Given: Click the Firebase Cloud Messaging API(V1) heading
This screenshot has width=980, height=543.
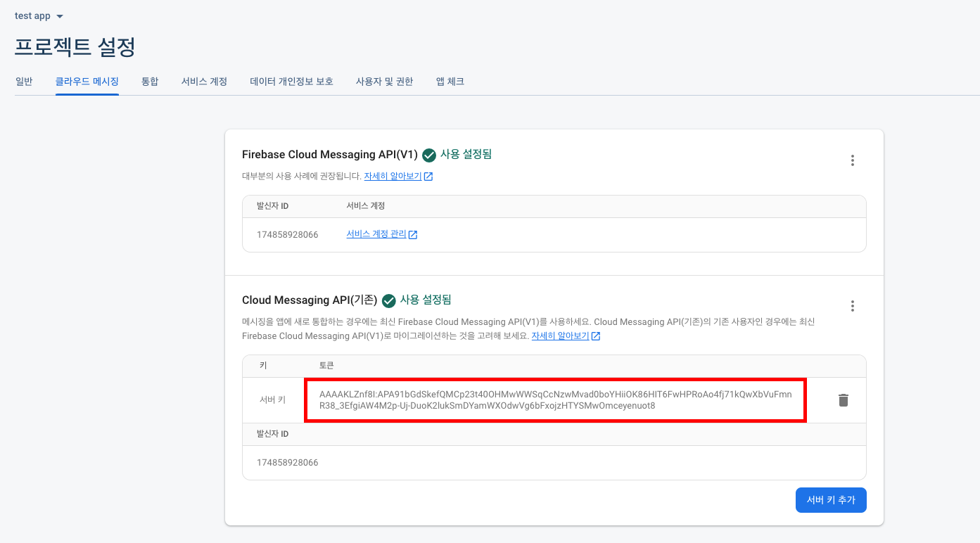Looking at the screenshot, I should pyautogui.click(x=330, y=155).
